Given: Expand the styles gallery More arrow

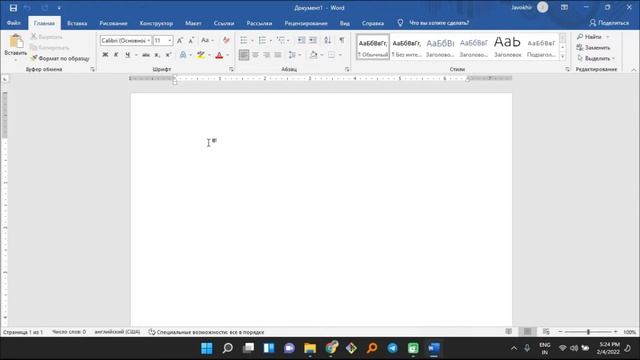Looking at the screenshot, I should pos(563,57).
